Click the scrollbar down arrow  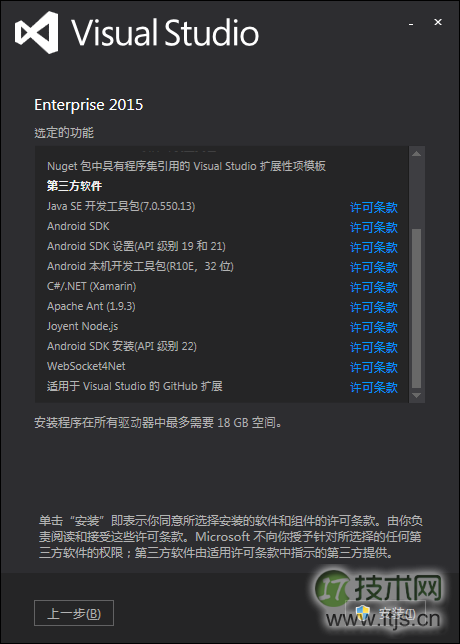pyautogui.click(x=416, y=395)
